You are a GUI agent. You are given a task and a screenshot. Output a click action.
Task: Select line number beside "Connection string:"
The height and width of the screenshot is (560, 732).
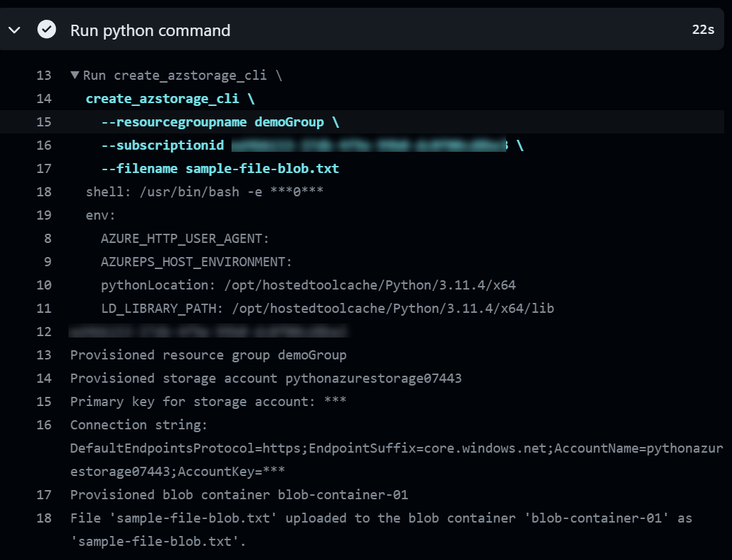[44, 424]
